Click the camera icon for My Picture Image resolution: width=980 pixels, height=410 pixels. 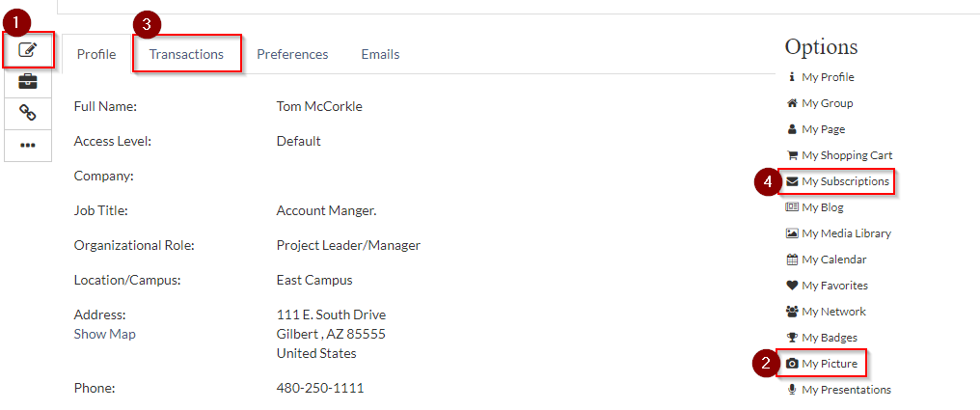[792, 364]
